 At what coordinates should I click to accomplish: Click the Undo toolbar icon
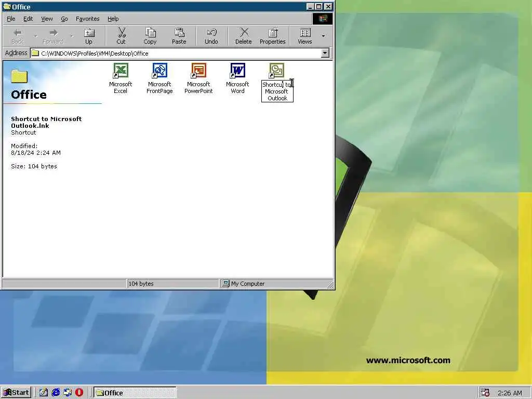(x=211, y=33)
